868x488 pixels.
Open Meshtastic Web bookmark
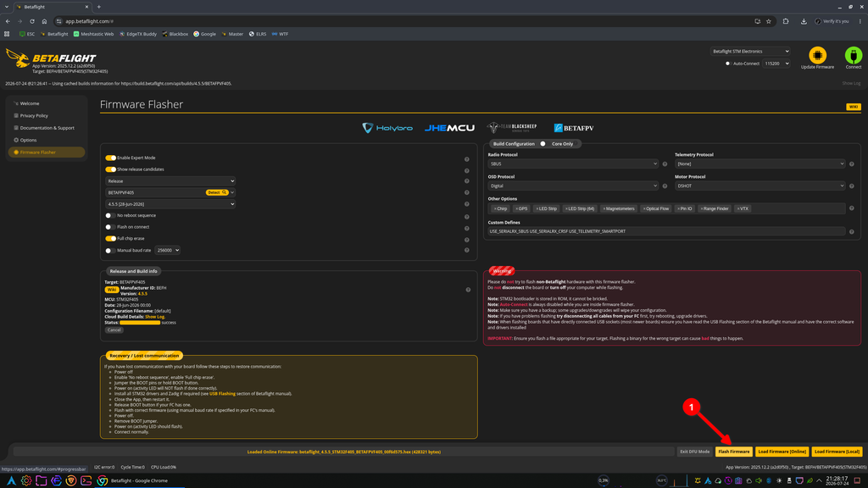tap(93, 34)
